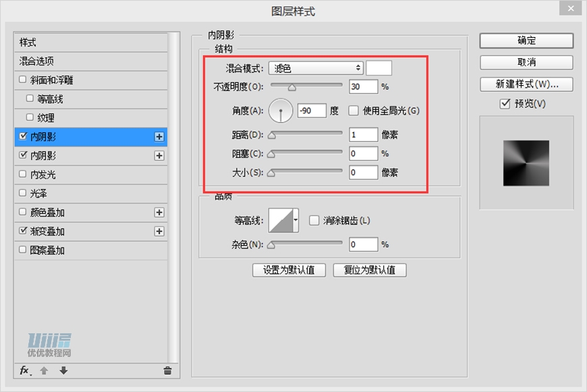
Task: Click 复位为默认值 button
Action: [370, 270]
